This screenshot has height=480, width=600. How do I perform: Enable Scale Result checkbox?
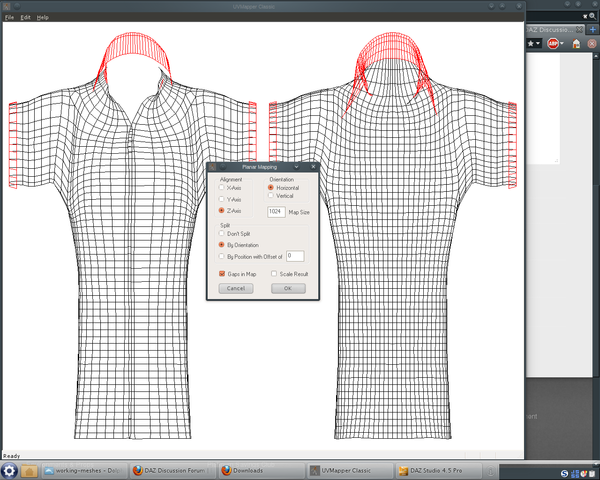(274, 273)
